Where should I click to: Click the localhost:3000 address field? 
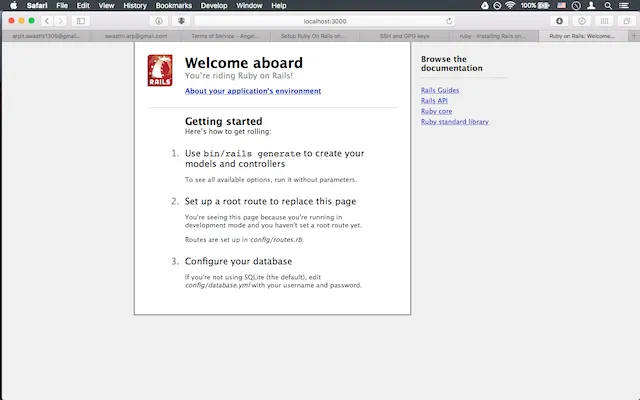click(x=324, y=21)
